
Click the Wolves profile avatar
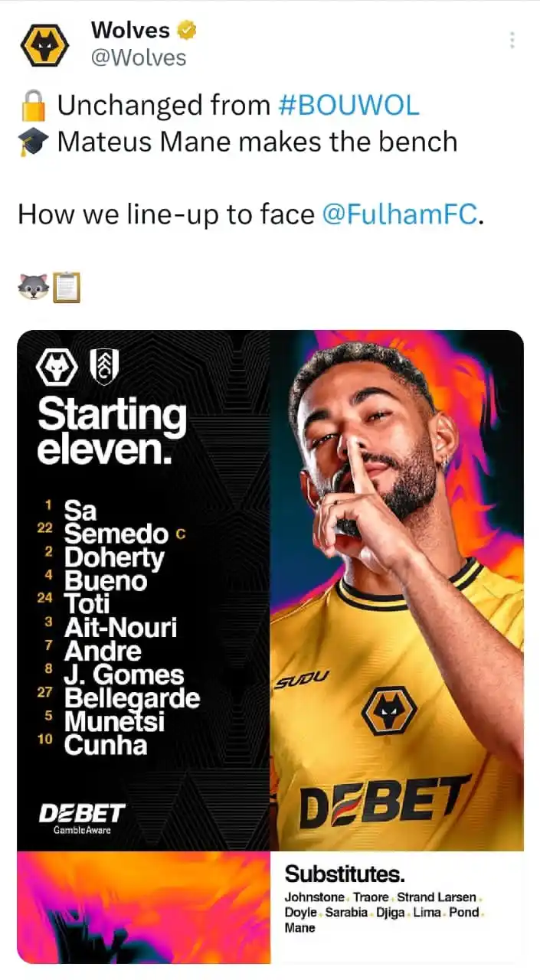point(44,44)
